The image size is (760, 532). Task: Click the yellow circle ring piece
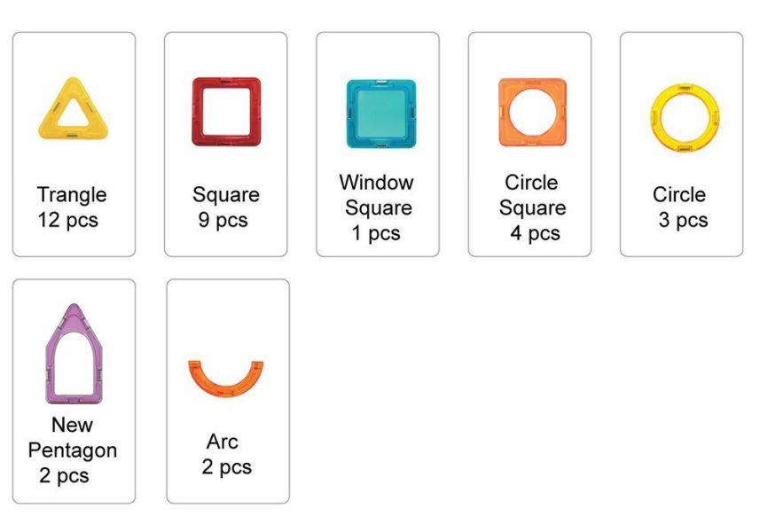[685, 118]
